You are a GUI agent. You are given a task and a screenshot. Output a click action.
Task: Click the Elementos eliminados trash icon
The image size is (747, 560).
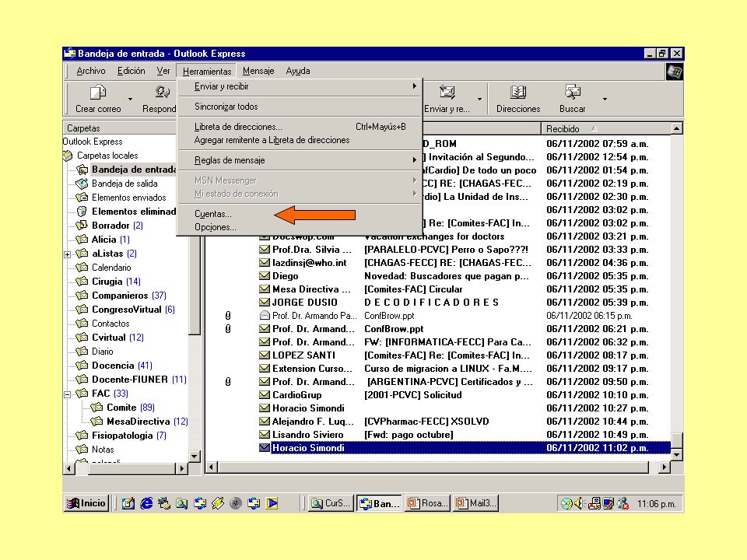pyautogui.click(x=82, y=211)
